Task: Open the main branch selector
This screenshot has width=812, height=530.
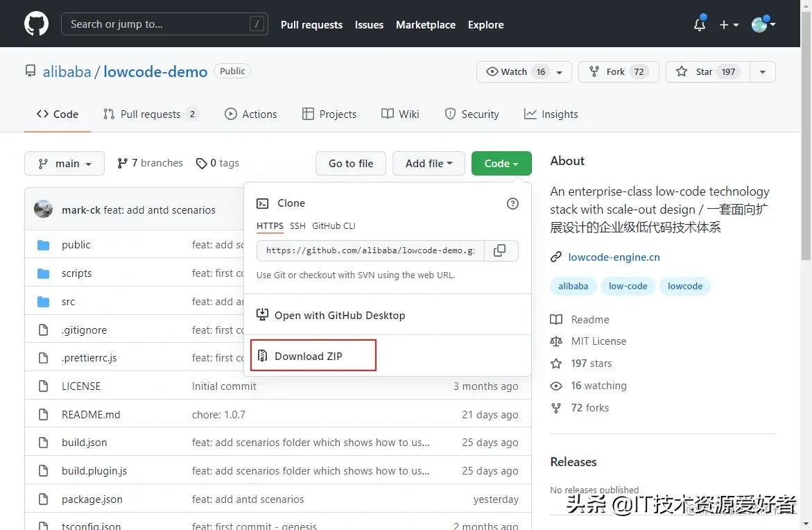Action: tap(64, 163)
